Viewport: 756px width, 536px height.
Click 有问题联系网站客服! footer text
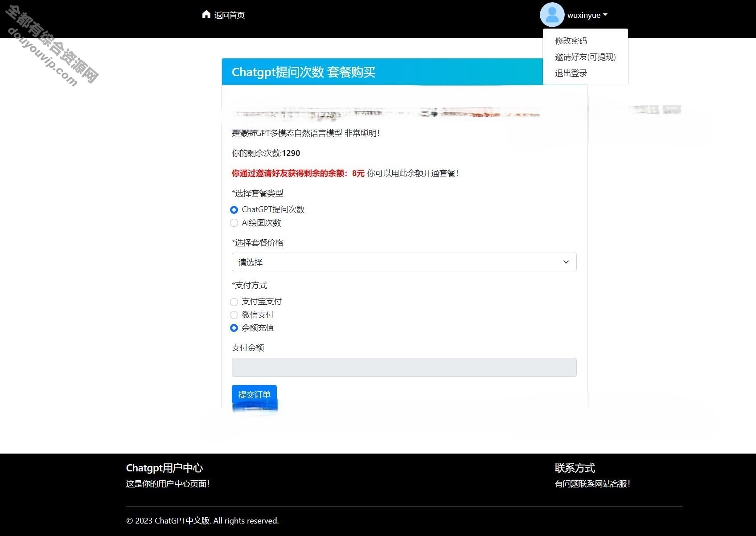pos(592,484)
